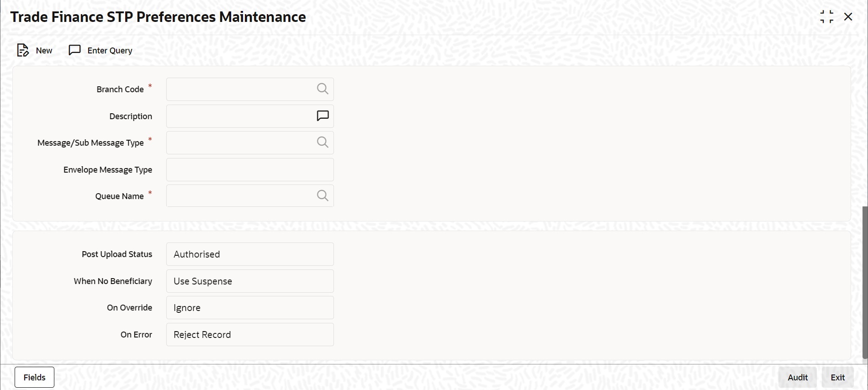Open Message/Sub Message Type search icon
The image size is (868, 390).
pos(323,142)
